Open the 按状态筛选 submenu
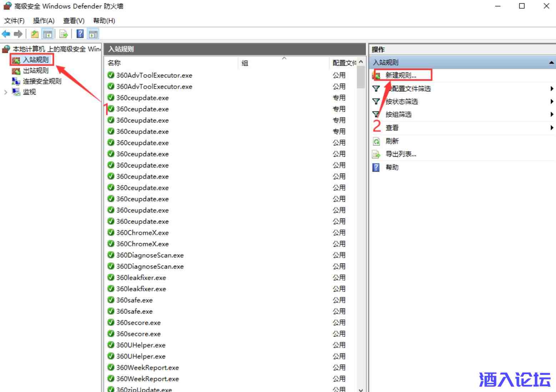This screenshot has width=556, height=392. (x=401, y=102)
